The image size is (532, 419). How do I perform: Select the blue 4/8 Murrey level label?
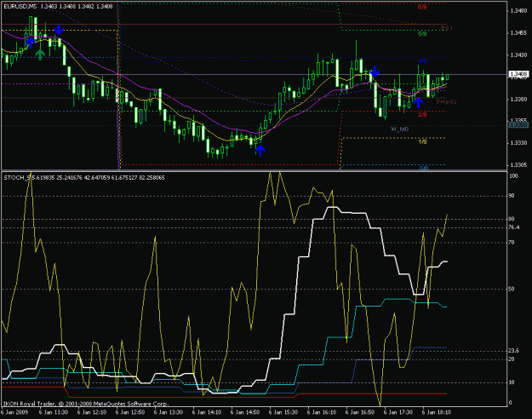(x=422, y=61)
